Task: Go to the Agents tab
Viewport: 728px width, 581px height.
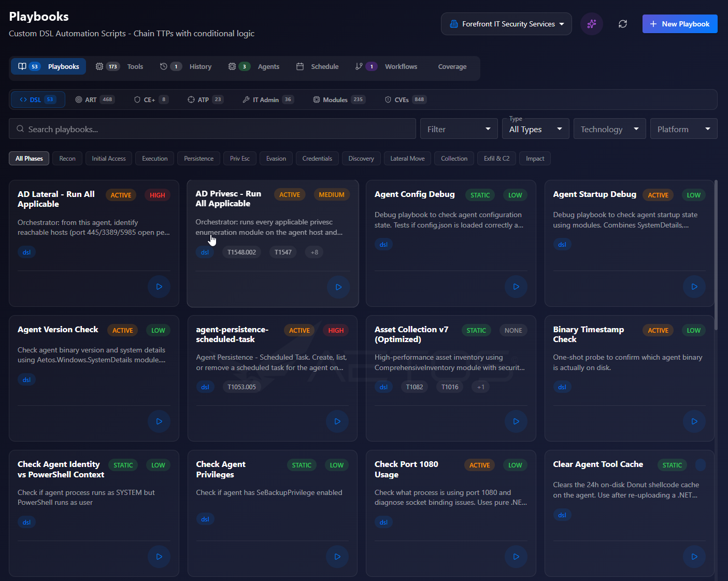Action: click(253, 66)
